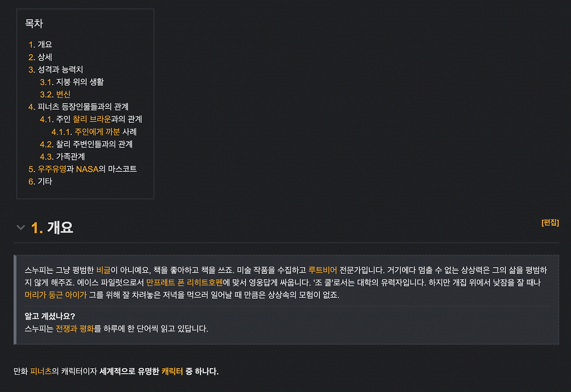The height and width of the screenshot is (392, 571).
Task: Collapse the 개요 section using the chevron
Action: tap(21, 227)
